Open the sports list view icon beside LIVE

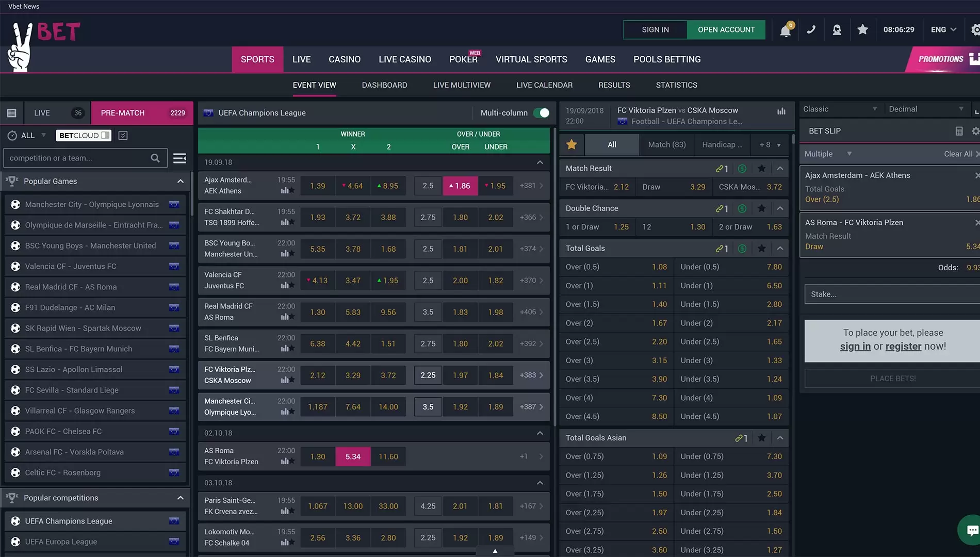click(x=12, y=113)
